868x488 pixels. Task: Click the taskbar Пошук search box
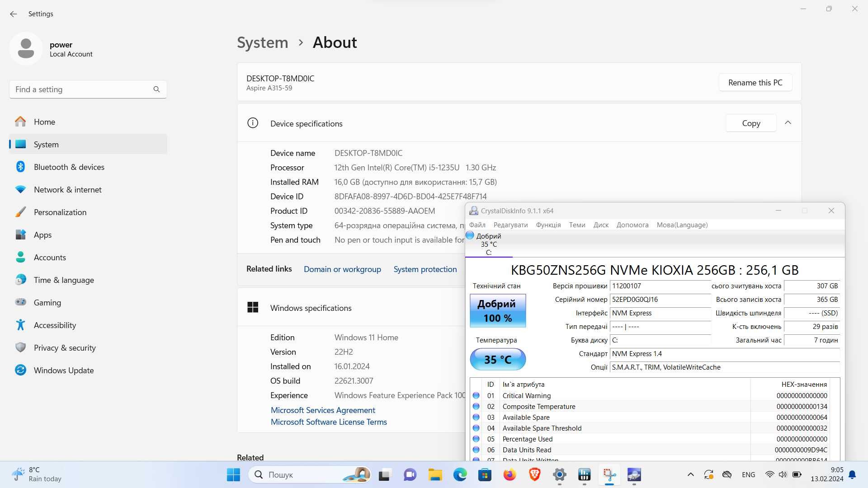(x=310, y=474)
